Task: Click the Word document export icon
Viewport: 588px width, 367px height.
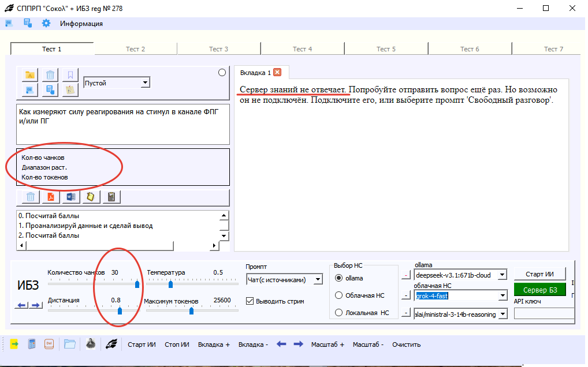Action: pos(70,197)
